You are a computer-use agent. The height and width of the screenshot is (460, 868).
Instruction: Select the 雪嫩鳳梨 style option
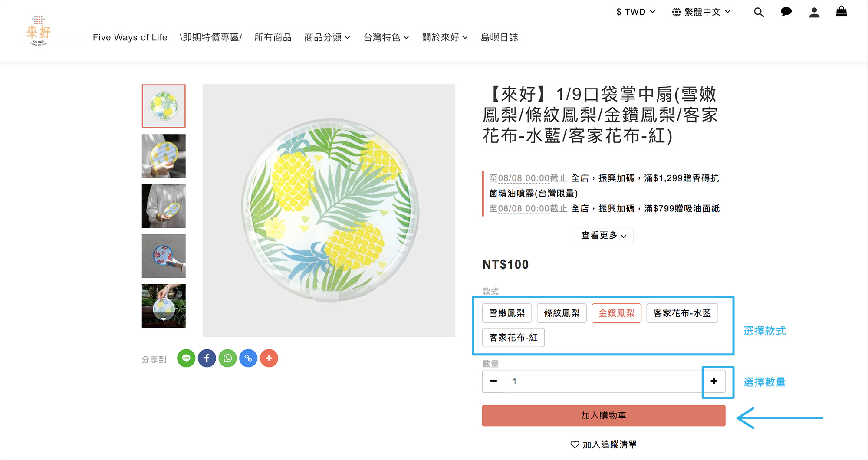[x=507, y=313]
